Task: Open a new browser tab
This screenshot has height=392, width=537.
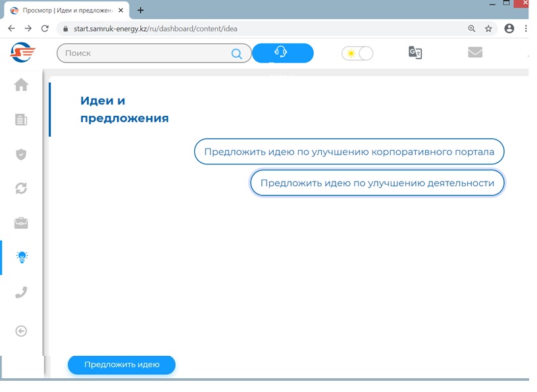Action: click(x=141, y=11)
